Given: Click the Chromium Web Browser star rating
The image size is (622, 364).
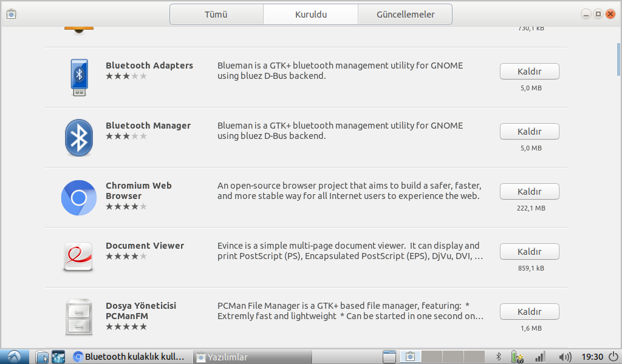Looking at the screenshot, I should [x=126, y=206].
